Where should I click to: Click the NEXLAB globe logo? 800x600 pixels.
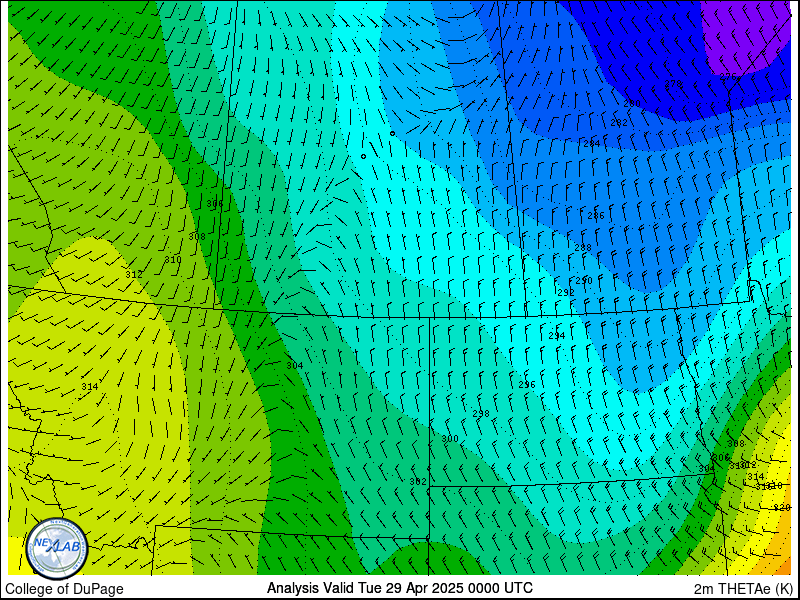pos(57,548)
